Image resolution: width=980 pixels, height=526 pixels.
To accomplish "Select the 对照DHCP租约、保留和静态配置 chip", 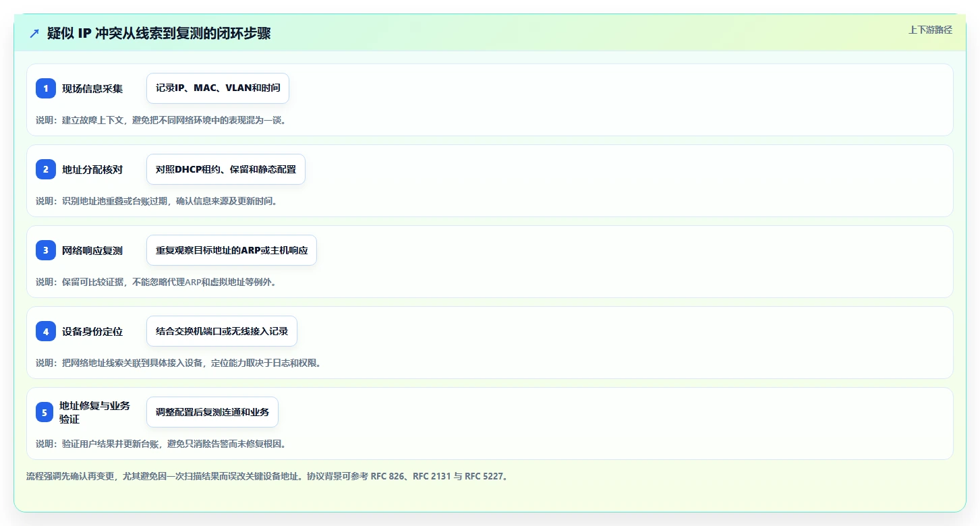I will 226,169.
